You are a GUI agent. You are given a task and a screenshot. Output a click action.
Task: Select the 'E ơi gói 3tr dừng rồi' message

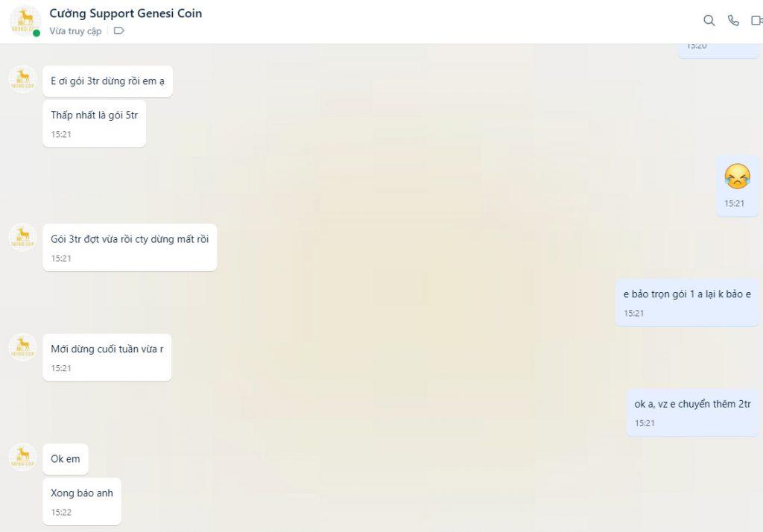click(107, 81)
